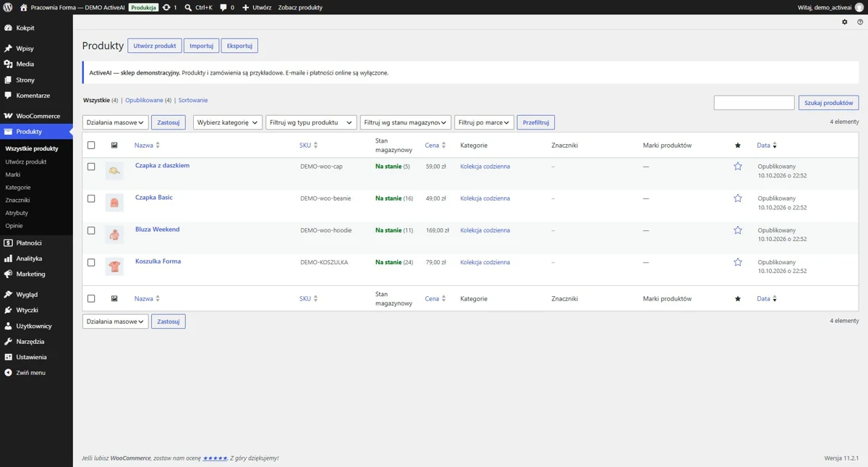Open the Filtruj wg typu produktu dropdown

pyautogui.click(x=311, y=122)
